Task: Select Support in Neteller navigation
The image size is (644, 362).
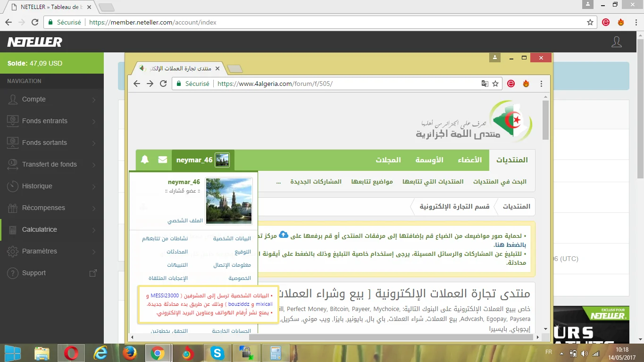Action: [x=52, y=273]
